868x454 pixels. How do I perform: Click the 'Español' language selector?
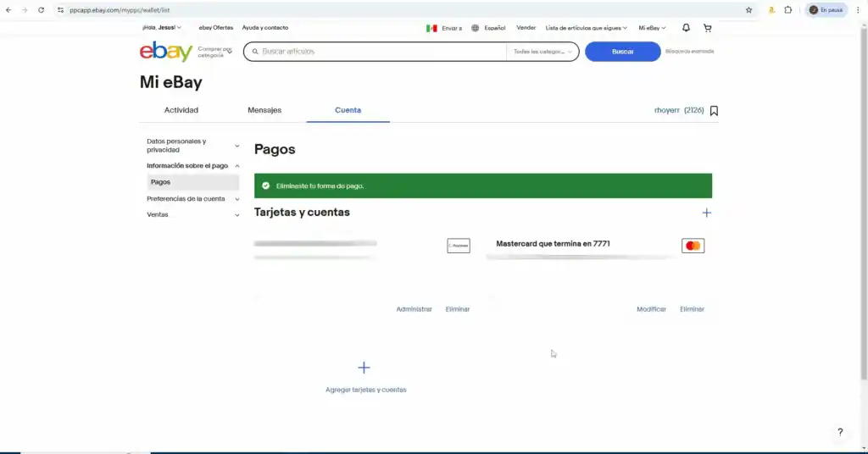495,28
